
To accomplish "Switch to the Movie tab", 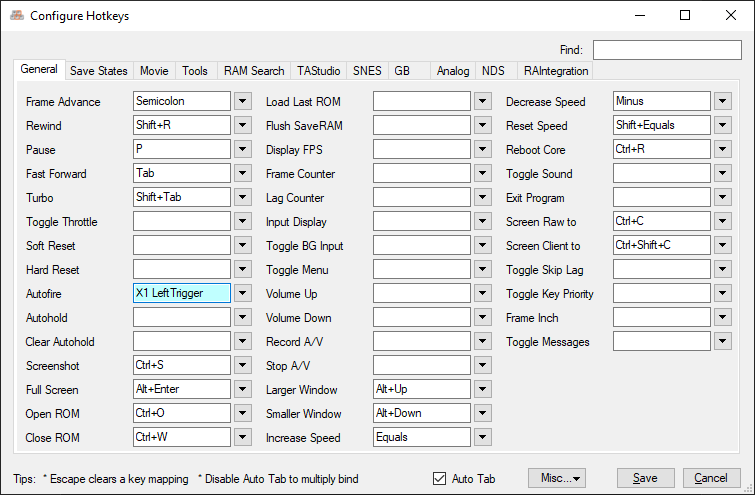I will coord(154,71).
